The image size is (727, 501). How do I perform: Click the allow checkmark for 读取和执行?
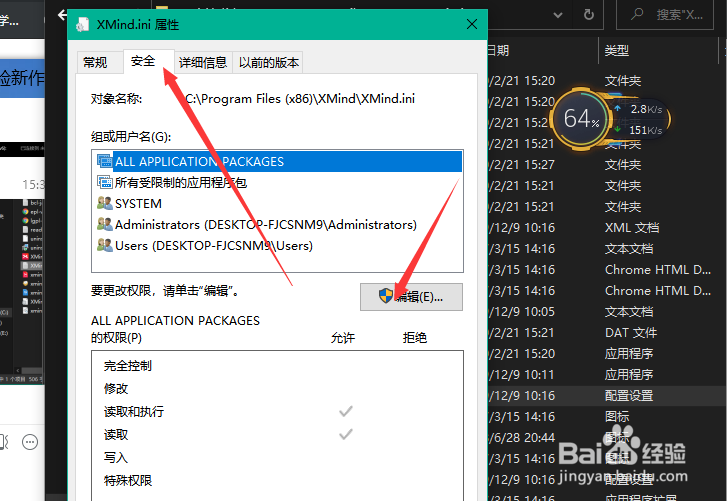pos(346,411)
